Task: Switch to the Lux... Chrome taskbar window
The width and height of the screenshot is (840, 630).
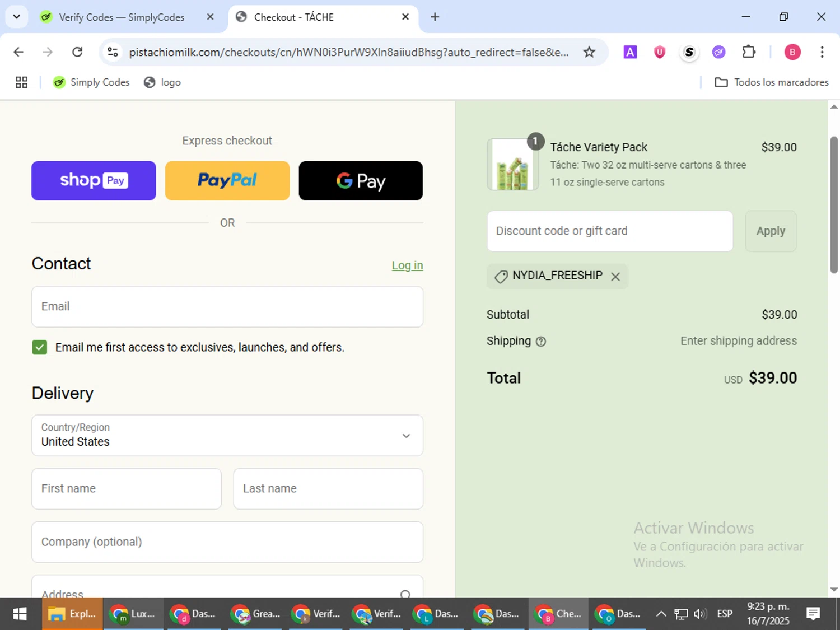Action: tap(133, 614)
